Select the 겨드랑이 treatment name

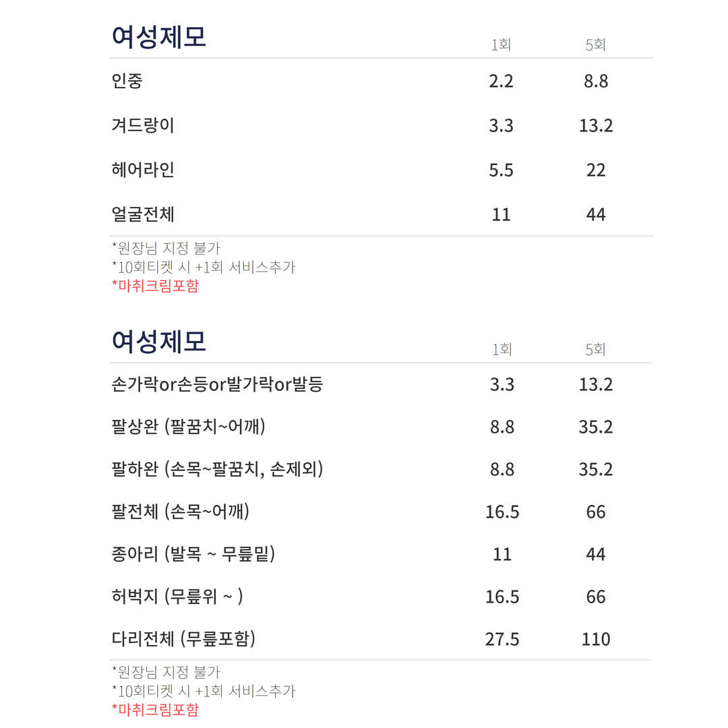click(143, 126)
